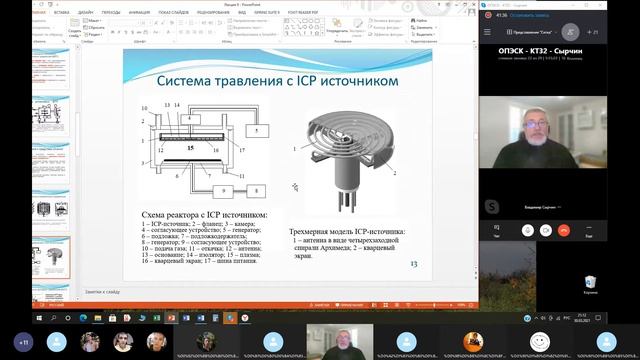Open Excel from the taskbar
640x360 pixels.
(157, 318)
